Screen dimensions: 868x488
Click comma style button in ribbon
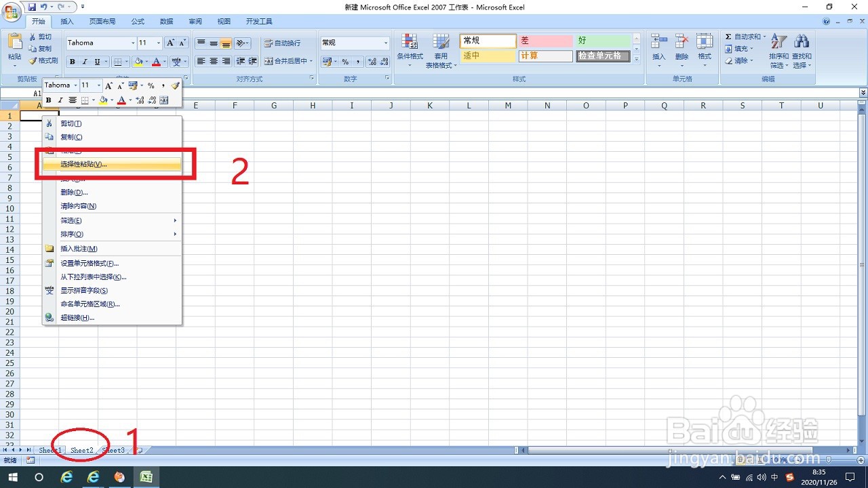pyautogui.click(x=357, y=62)
